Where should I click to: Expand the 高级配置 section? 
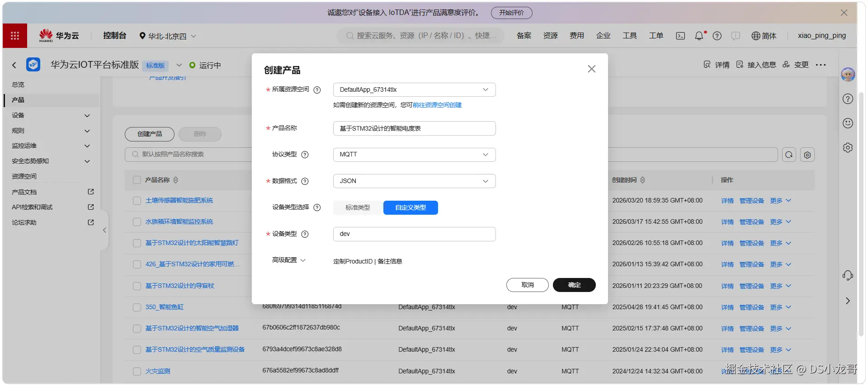coord(289,260)
